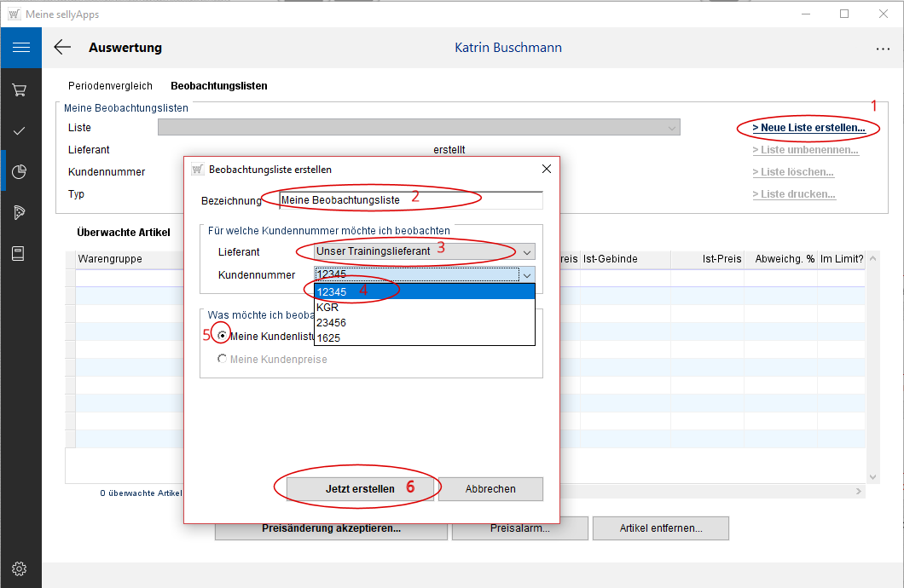Select the Meine Kundenliste radio button
The image size is (904, 588).
tap(223, 336)
